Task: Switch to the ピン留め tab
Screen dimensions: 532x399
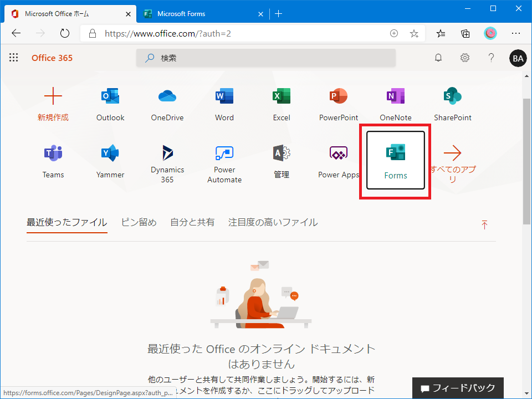Action: pos(139,222)
